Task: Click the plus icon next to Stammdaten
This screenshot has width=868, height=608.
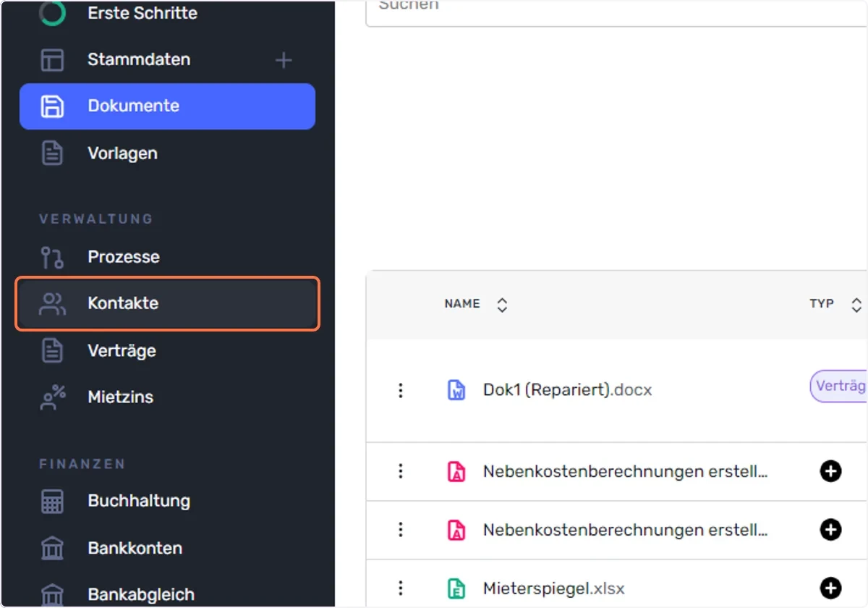Action: pyautogui.click(x=284, y=60)
